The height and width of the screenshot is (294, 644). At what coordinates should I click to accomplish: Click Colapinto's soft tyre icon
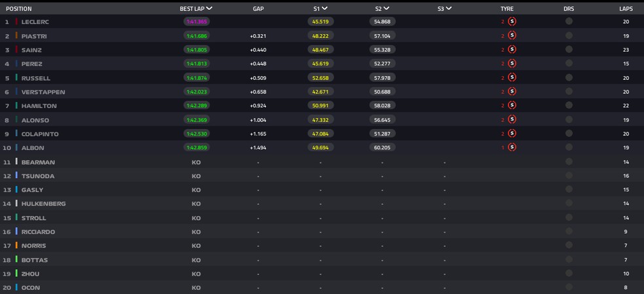pos(512,134)
